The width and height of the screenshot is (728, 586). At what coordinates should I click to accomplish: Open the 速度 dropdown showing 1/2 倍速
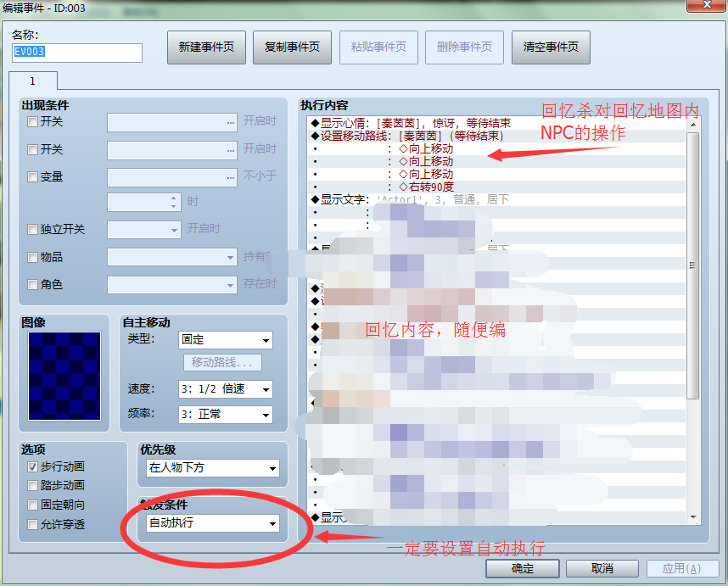pyautogui.click(x=226, y=389)
